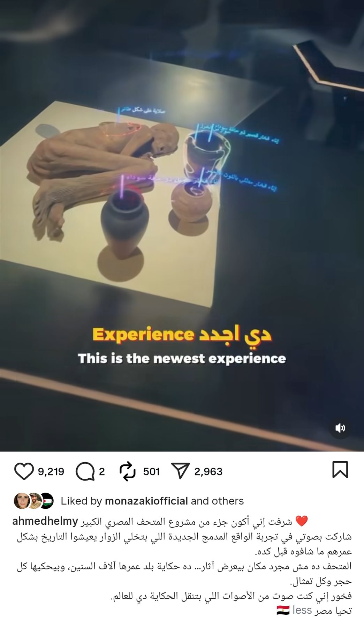Open the middle liker's avatar
The height and width of the screenshot is (628, 364).
(34, 501)
